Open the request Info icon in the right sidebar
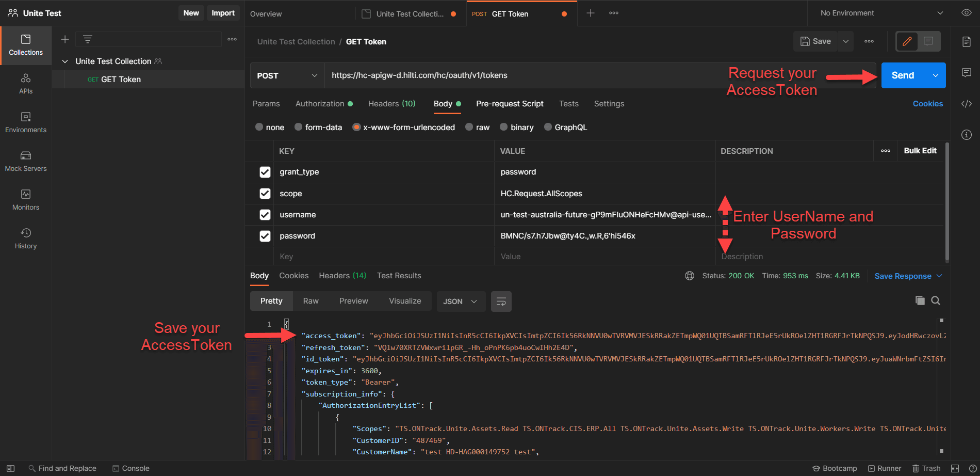The image size is (980, 476). point(967,135)
